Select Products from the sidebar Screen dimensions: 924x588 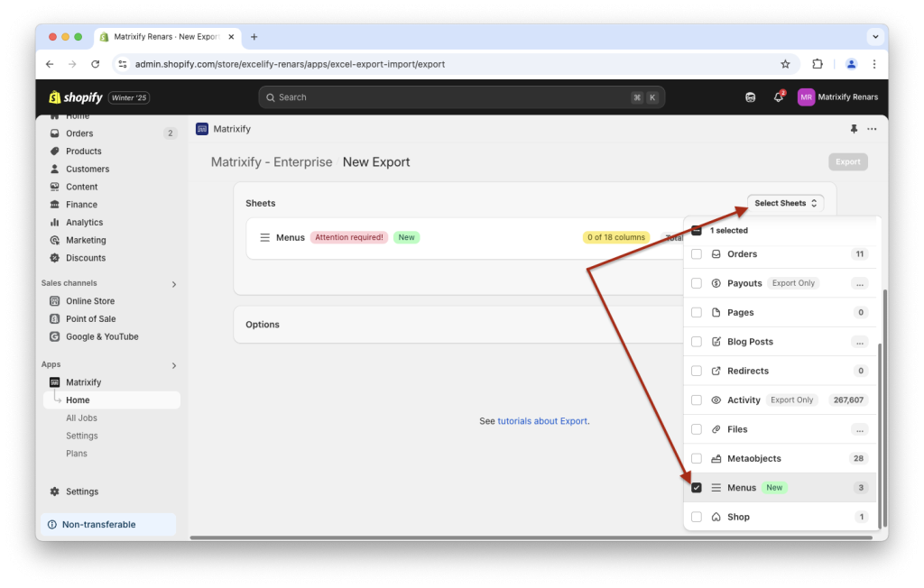click(x=83, y=151)
